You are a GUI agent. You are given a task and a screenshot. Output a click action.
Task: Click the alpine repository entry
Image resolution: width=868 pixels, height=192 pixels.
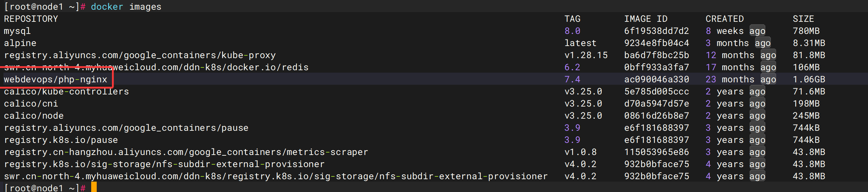pyautogui.click(x=20, y=43)
